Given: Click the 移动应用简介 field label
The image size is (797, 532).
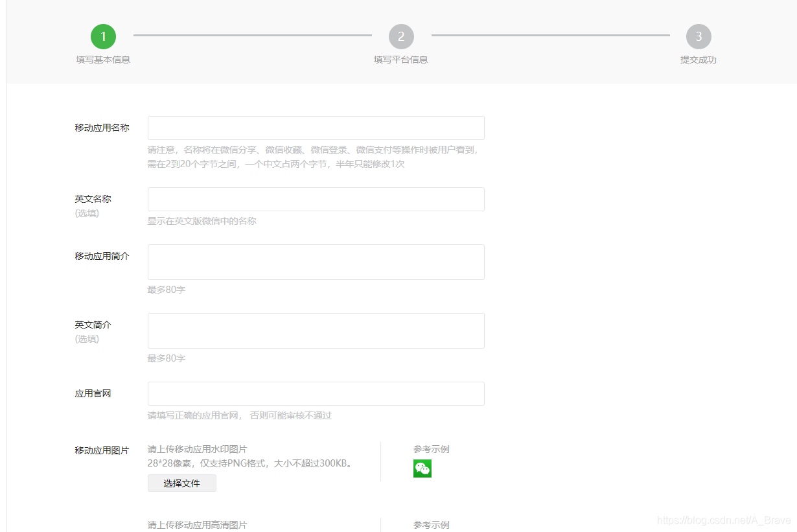Looking at the screenshot, I should click(102, 256).
